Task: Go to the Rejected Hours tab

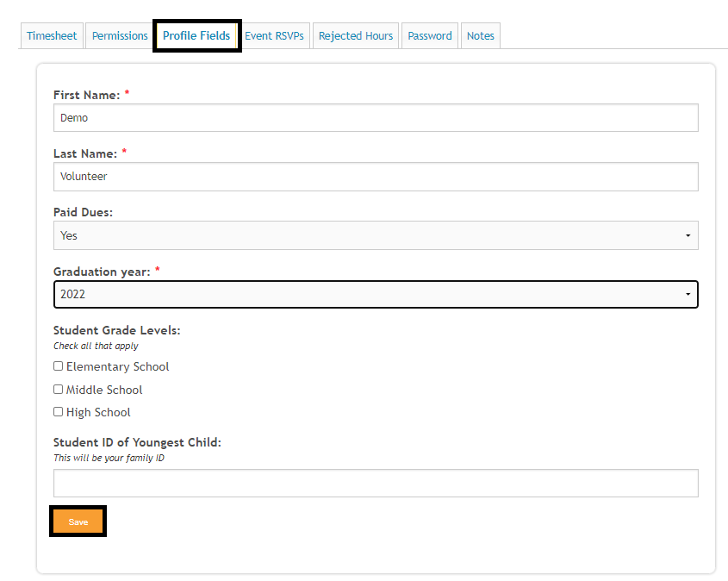Action: (356, 35)
